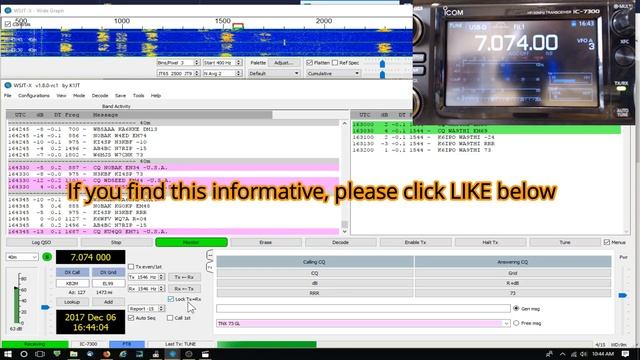Click the green status indicator beside band selector
Image resolution: width=640 pixels, height=360 pixels.
tap(47, 257)
